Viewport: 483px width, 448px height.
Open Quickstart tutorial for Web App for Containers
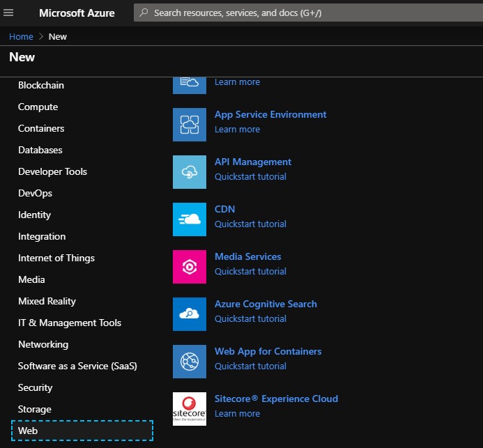[x=250, y=366]
